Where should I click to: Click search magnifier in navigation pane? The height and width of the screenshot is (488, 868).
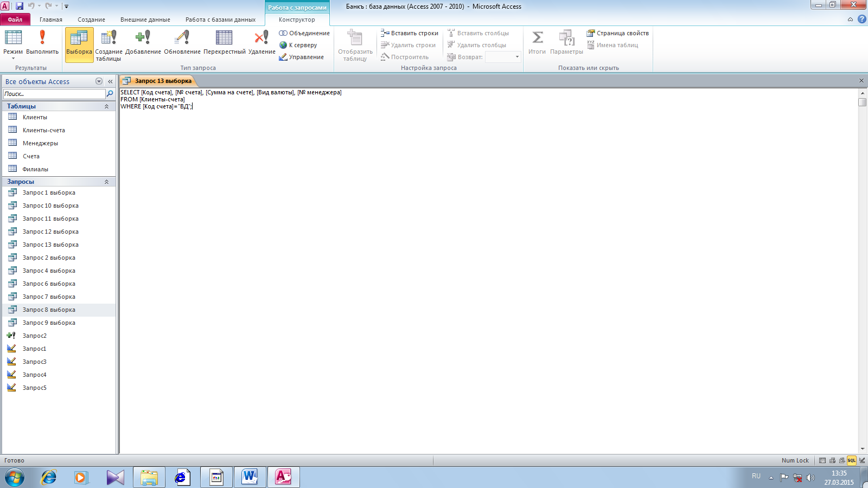point(110,94)
